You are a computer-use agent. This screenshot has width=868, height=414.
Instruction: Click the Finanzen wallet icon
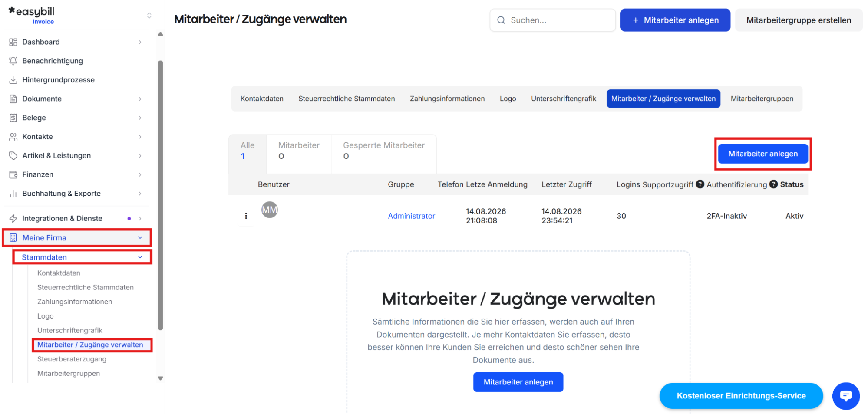[13, 174]
